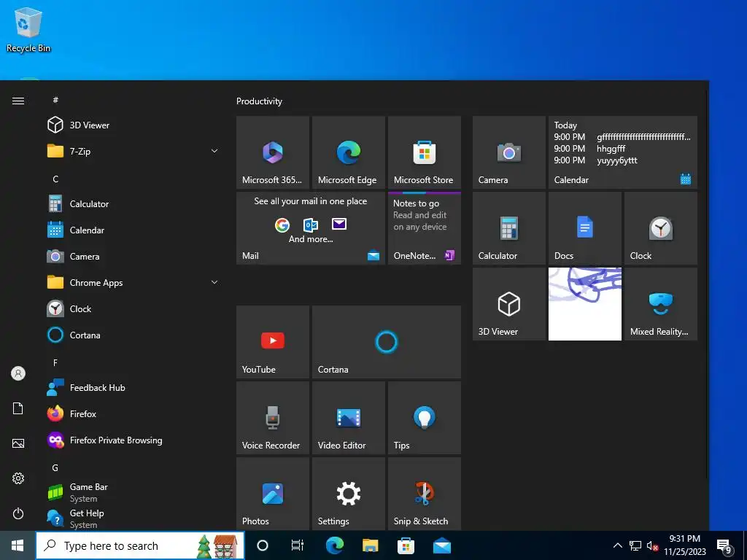This screenshot has width=747, height=560.
Task: Click the Cortana circle on taskbar
Action: pyautogui.click(x=263, y=545)
